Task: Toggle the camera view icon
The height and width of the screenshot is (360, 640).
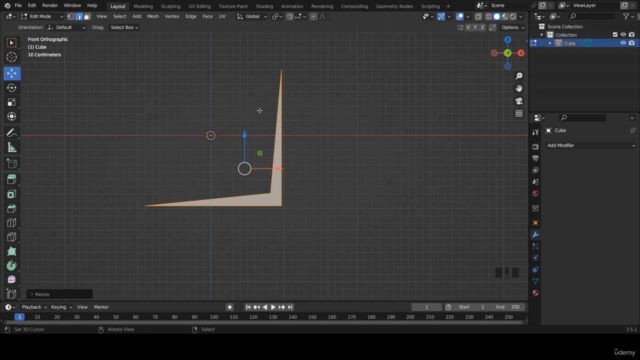Action: point(519,101)
